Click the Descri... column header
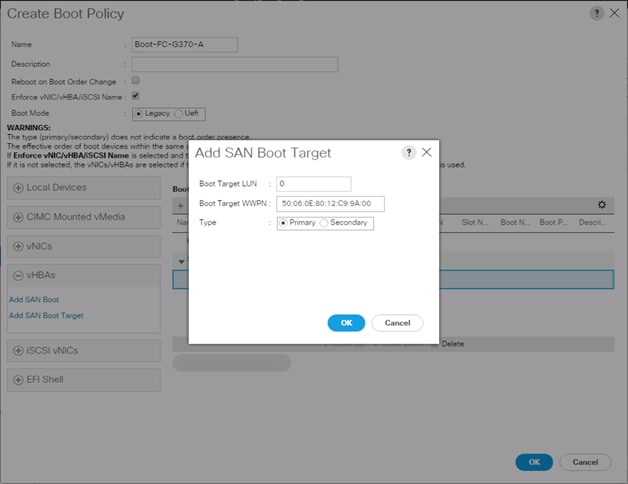628x484 pixels. (592, 222)
